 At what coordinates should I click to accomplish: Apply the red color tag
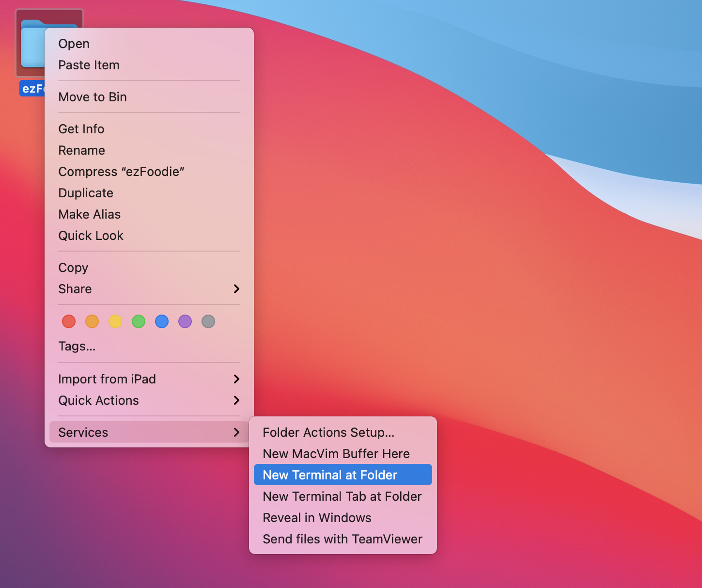(69, 321)
